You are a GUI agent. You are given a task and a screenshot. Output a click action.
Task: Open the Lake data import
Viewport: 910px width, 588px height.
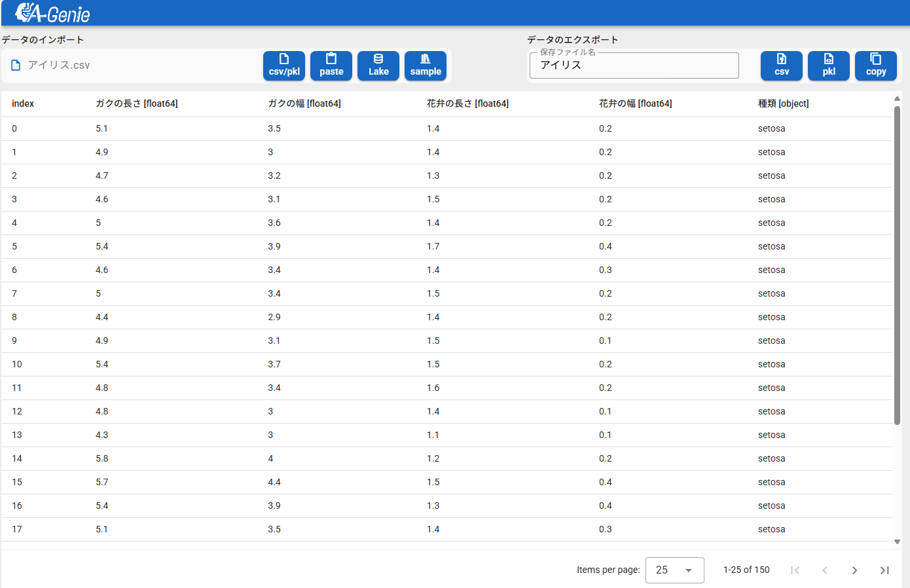coord(378,65)
